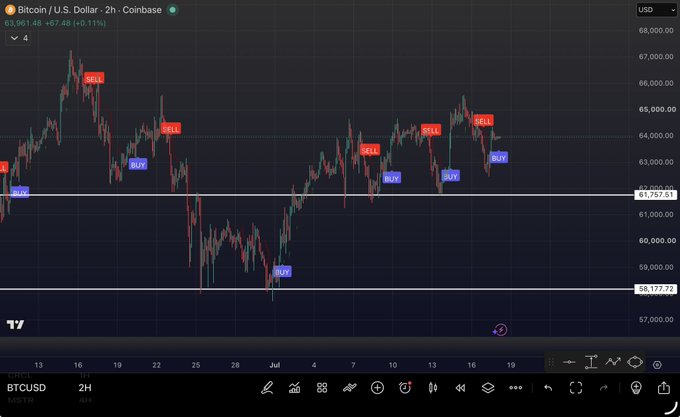
Task: Click the 68,000.00 price axis label
Action: (656, 30)
